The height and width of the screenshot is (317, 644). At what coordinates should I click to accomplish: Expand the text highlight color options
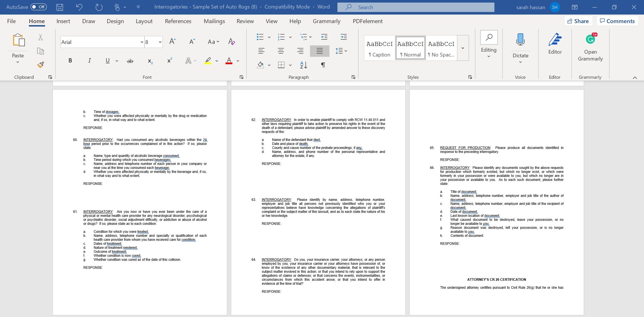(216, 61)
